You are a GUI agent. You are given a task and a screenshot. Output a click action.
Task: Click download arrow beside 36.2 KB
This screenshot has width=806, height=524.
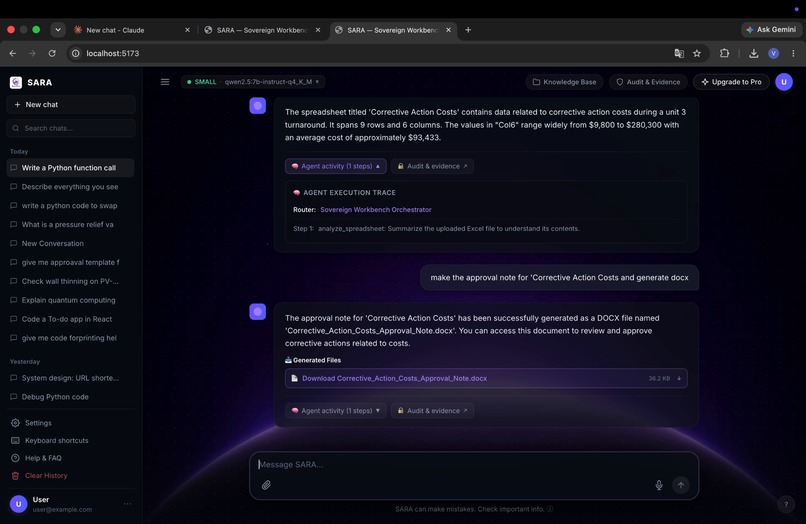pyautogui.click(x=679, y=378)
